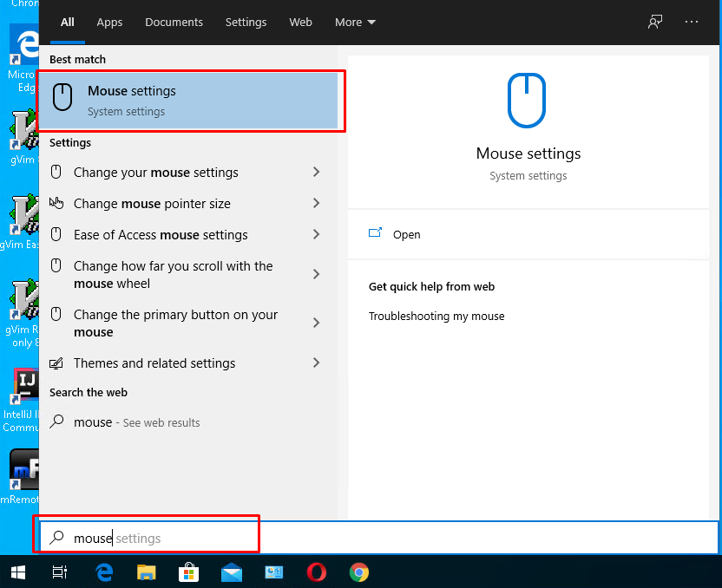Open Troubleshooting my mouse help link
This screenshot has height=588, width=722.
pos(436,316)
